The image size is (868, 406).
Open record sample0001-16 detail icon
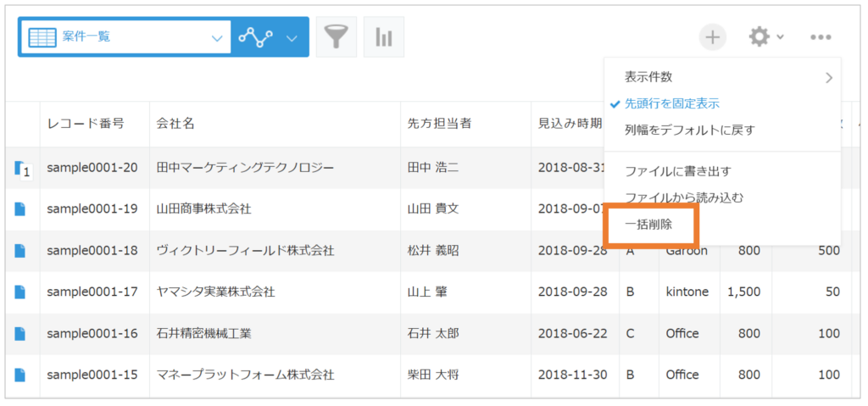(20, 333)
